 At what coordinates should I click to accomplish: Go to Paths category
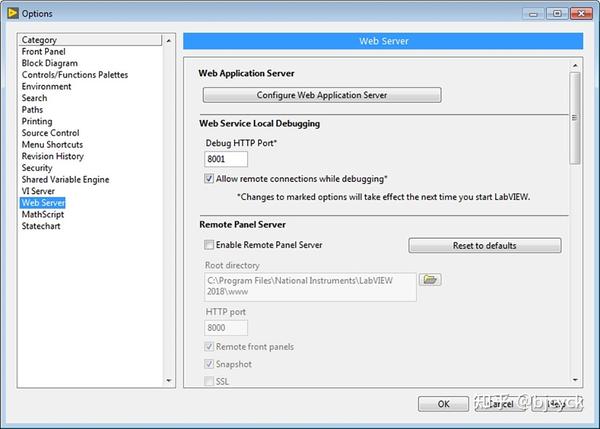[x=32, y=110]
